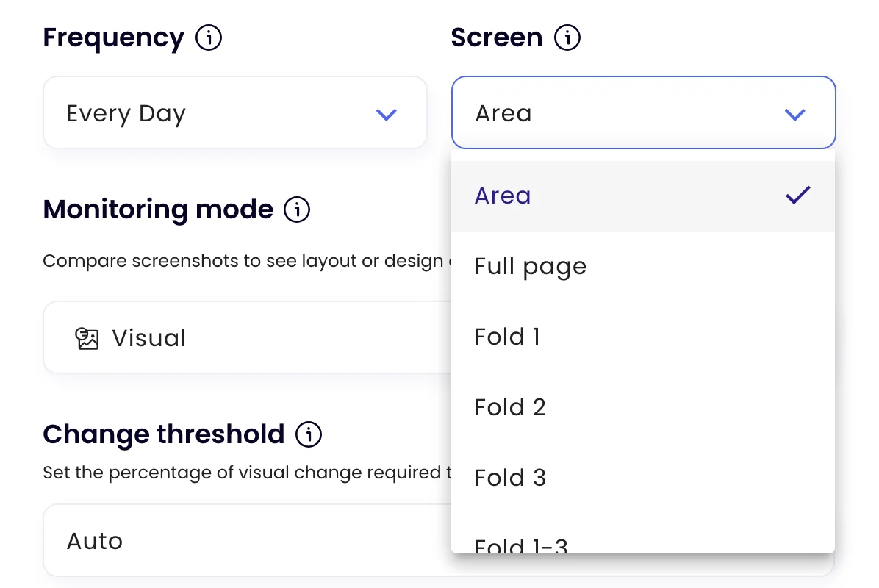Click the checkmark beside Area option

[797, 195]
